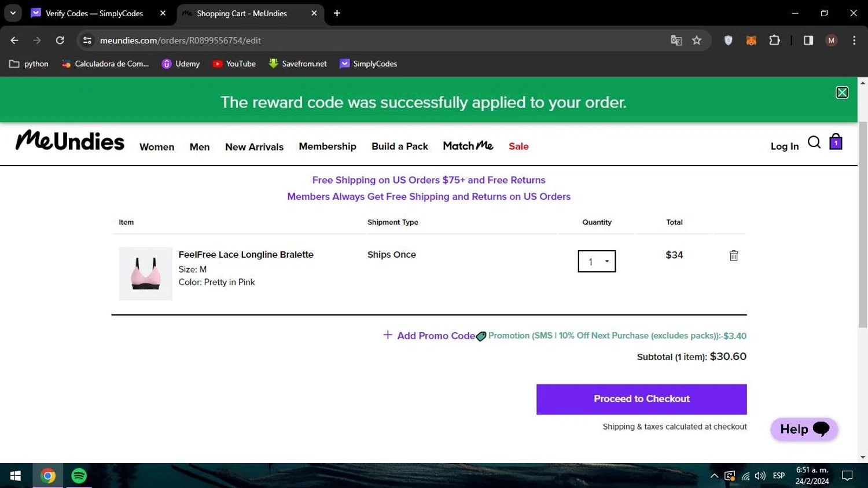Open Chrome from the taskbar

tap(48, 476)
